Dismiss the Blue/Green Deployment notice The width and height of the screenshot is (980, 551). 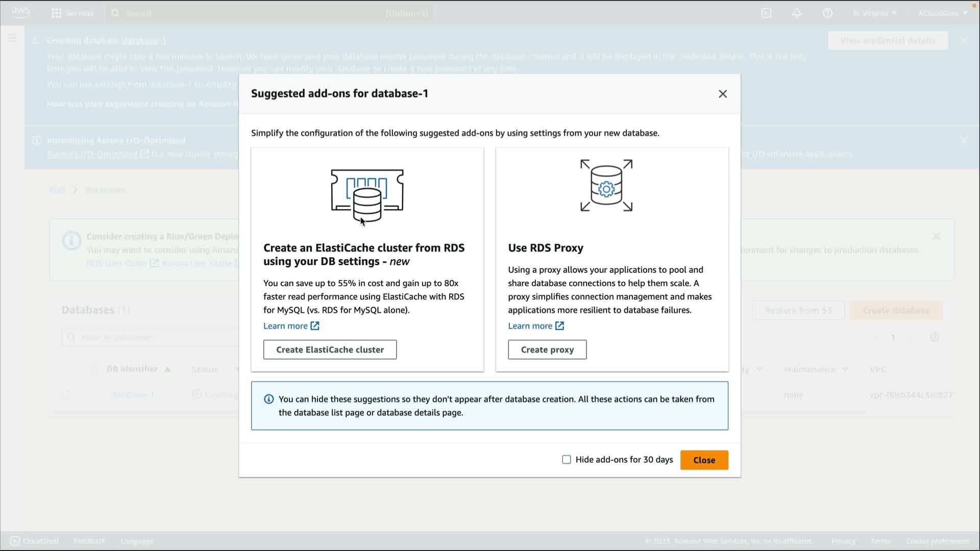[936, 236]
